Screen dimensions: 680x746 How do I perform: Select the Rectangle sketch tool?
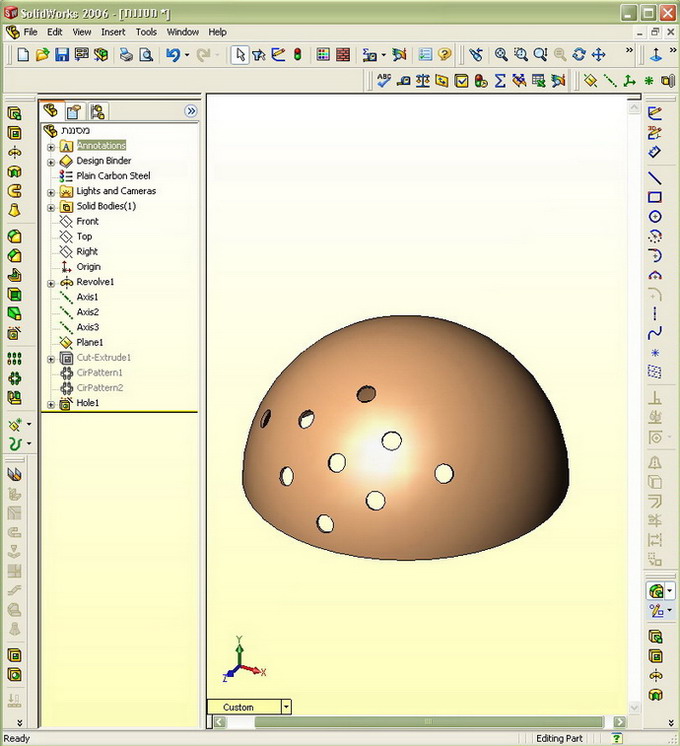(655, 197)
